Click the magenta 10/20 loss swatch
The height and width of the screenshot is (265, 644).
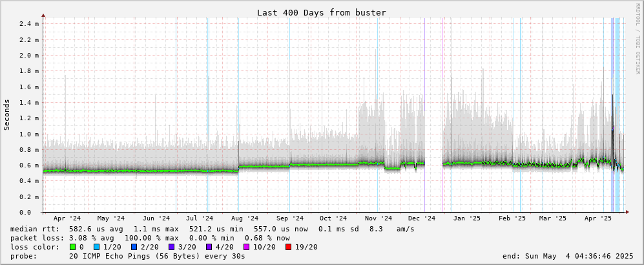point(245,247)
